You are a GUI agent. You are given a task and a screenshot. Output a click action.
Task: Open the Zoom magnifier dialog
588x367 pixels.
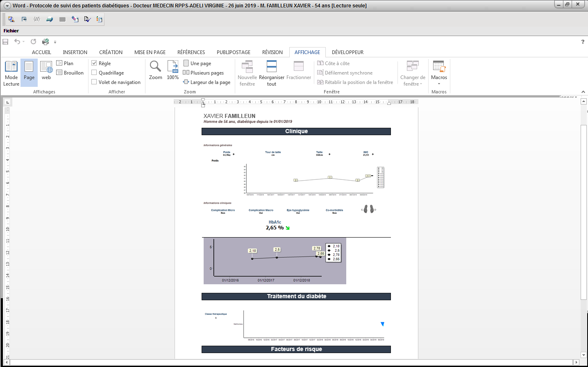pos(156,70)
